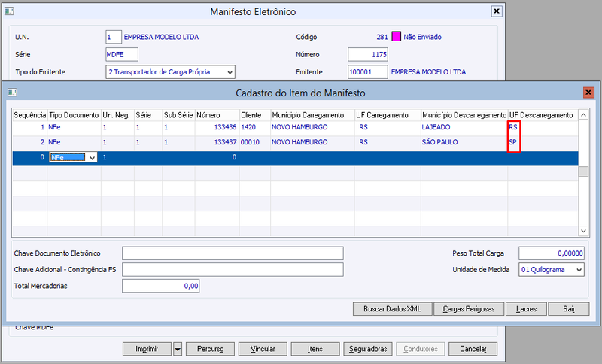The image size is (602, 364).
Task: Click the Cliente column header
Action: (x=255, y=115)
